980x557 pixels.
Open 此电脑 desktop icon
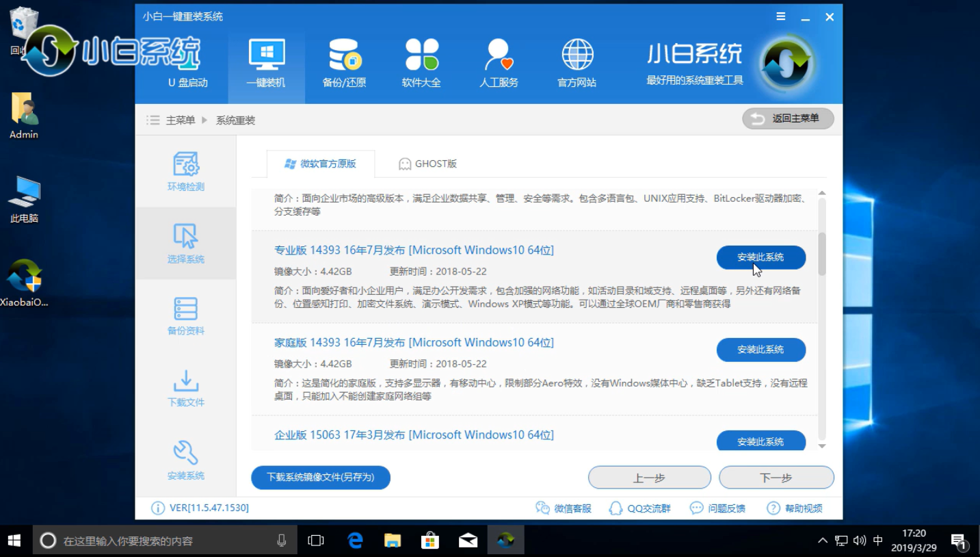pos(24,199)
